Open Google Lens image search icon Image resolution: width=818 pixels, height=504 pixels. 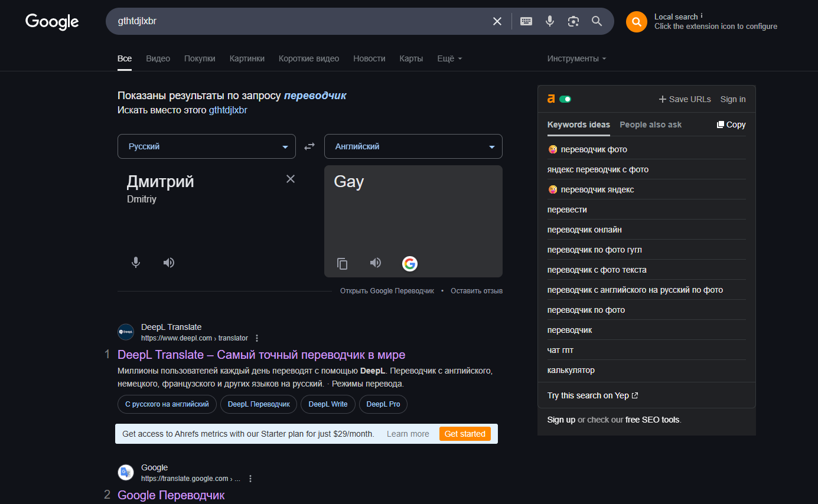[x=573, y=21]
